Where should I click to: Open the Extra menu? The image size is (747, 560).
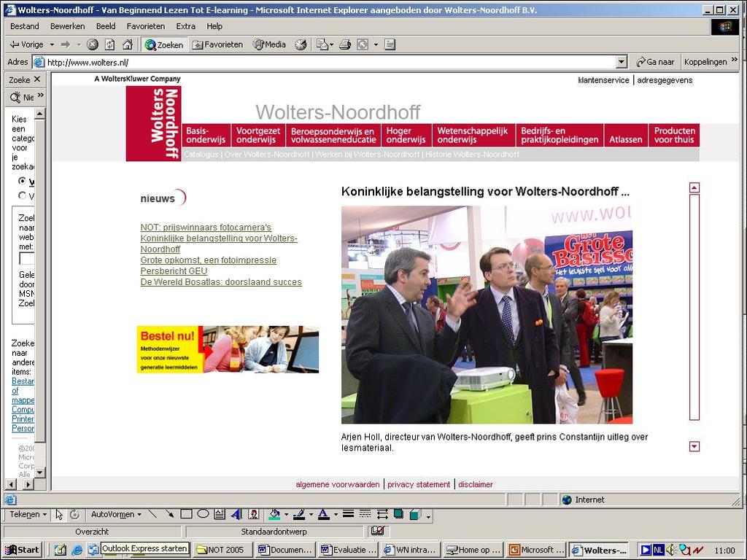185,26
